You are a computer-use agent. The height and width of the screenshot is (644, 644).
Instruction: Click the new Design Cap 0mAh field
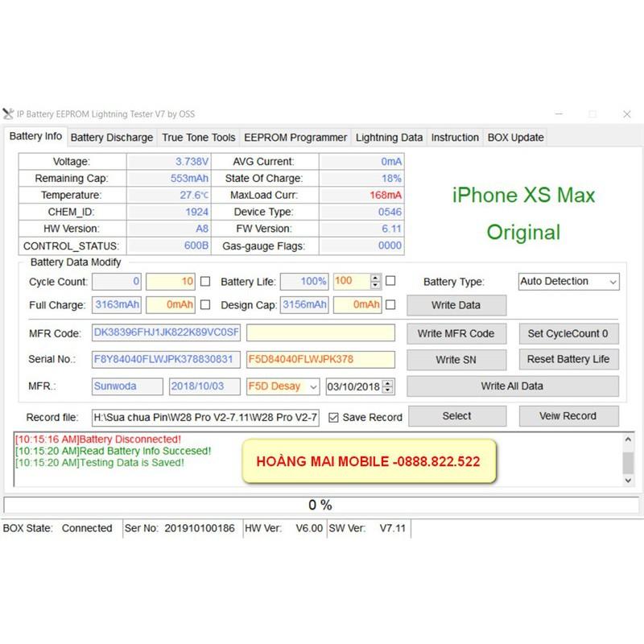pyautogui.click(x=357, y=305)
